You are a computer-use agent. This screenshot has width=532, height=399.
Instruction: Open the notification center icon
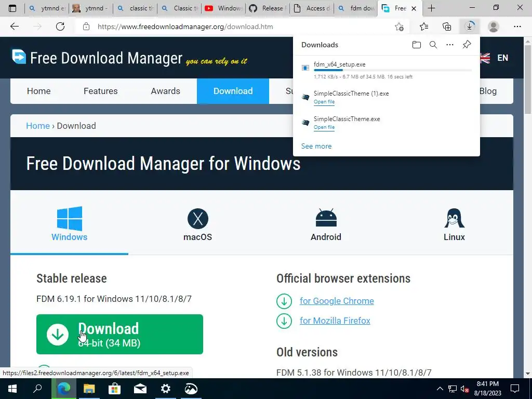(515, 389)
